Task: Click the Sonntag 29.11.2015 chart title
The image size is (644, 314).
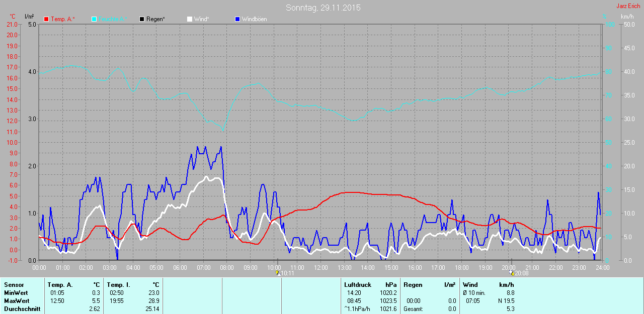Action: [x=323, y=8]
